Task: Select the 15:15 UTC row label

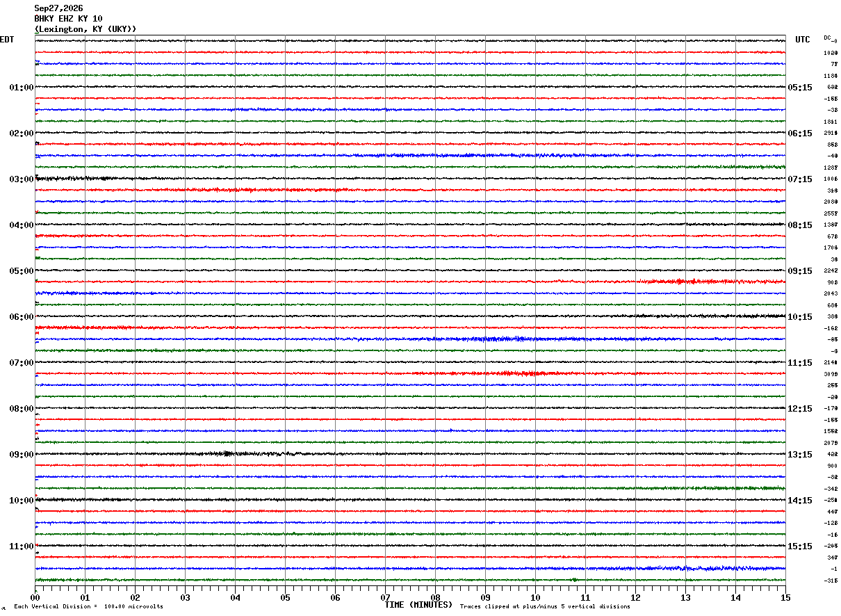Action: point(800,546)
